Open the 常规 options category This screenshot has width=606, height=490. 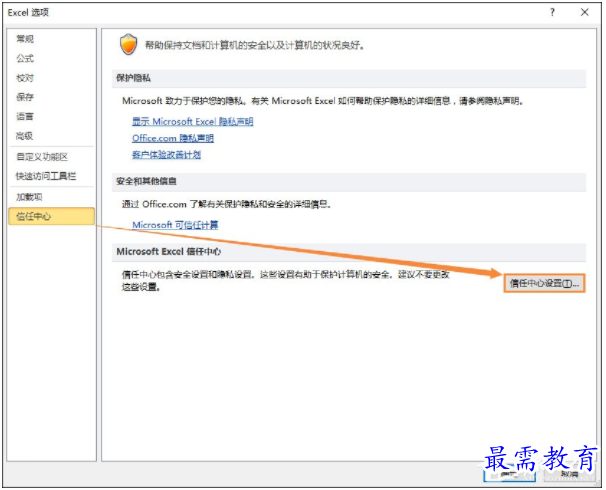pos(25,39)
